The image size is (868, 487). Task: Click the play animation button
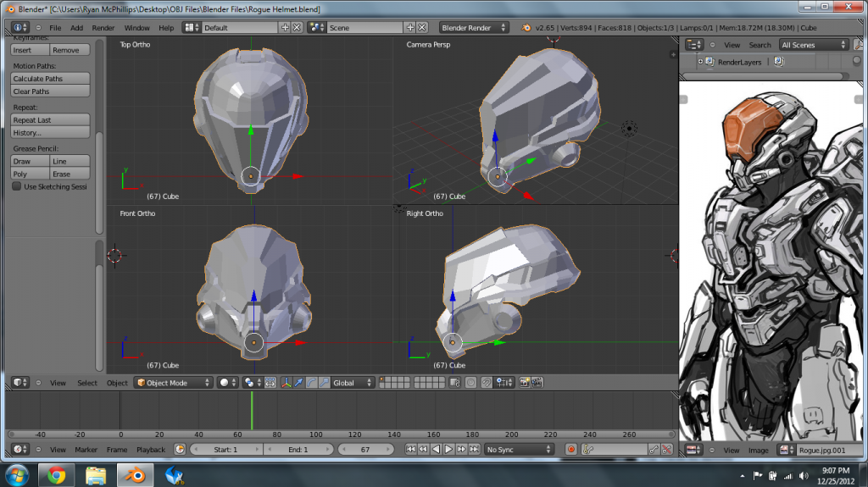coord(449,450)
